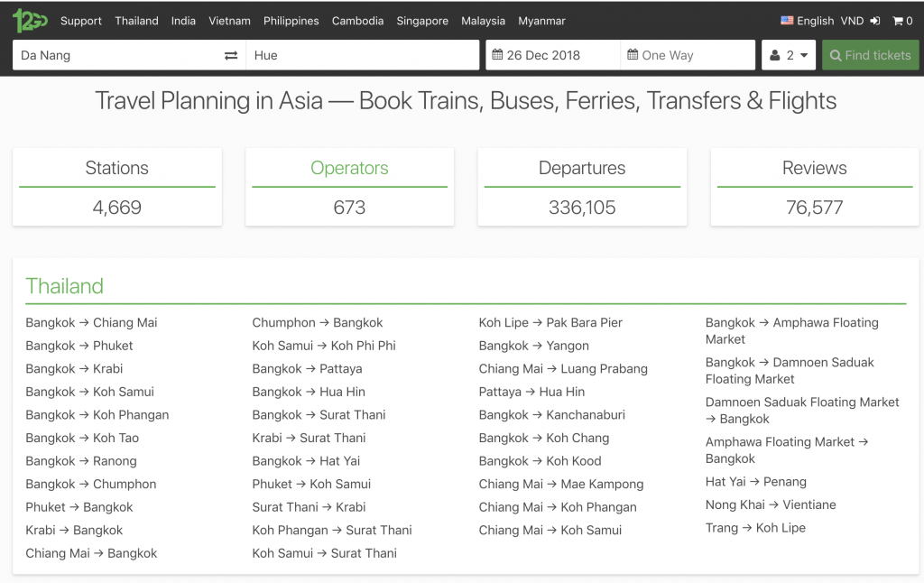Open the Krabi → Surat Thani route
The image size is (924, 583).
pos(309,438)
